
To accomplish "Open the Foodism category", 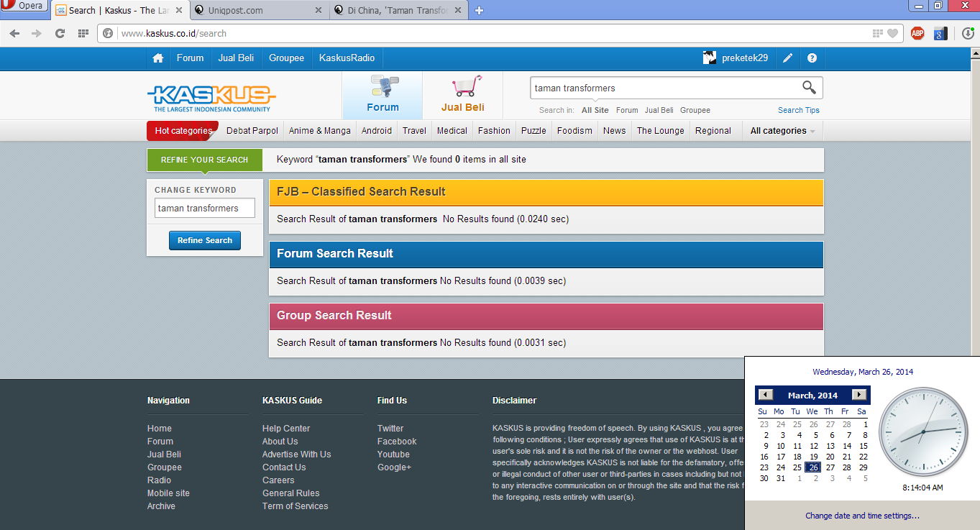I will [574, 131].
